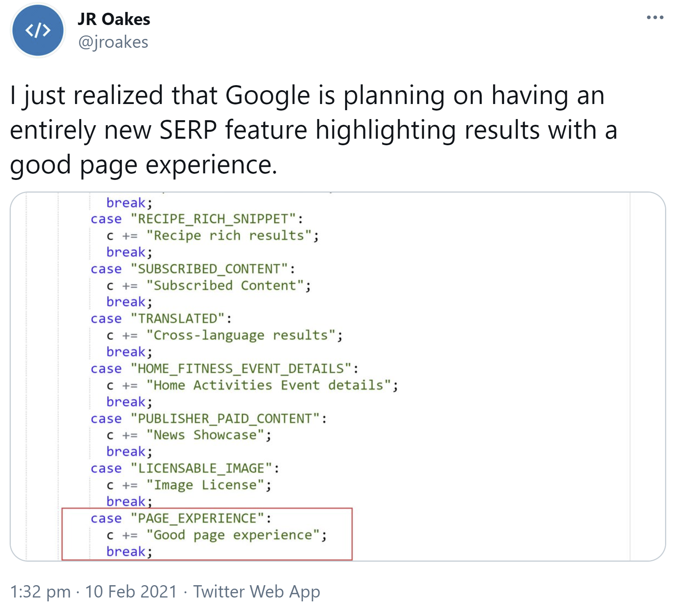Click the JR Oakes display name

[114, 19]
